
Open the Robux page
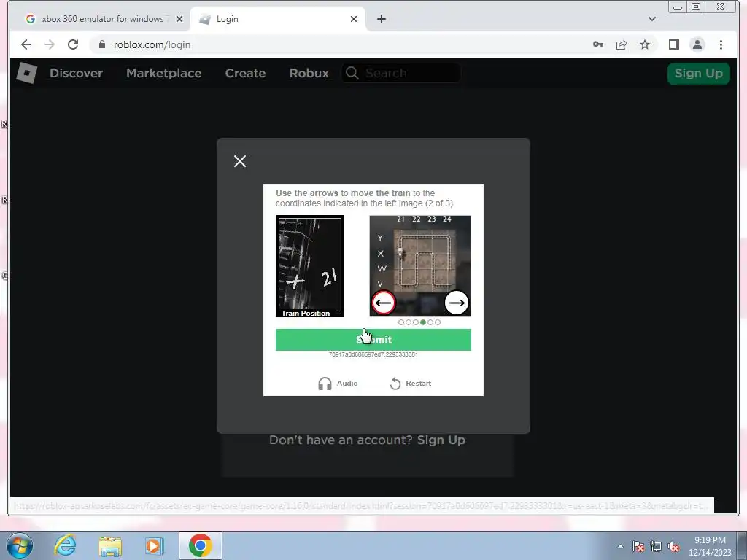click(x=309, y=74)
